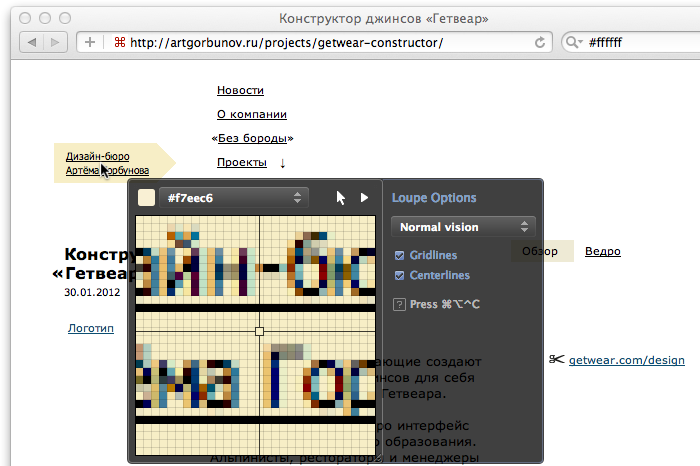Follow the Логотип link
Viewport: 700px width, 466px height.
coord(91,327)
